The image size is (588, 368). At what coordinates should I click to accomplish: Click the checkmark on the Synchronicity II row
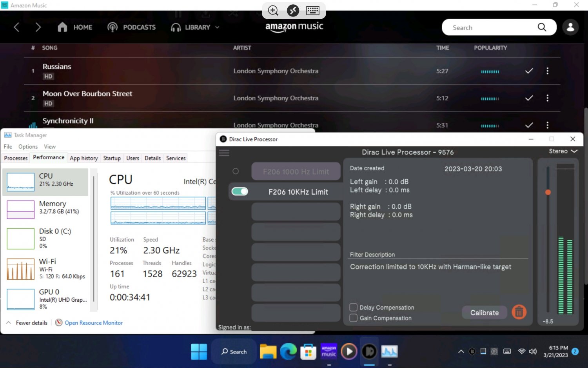529,125
